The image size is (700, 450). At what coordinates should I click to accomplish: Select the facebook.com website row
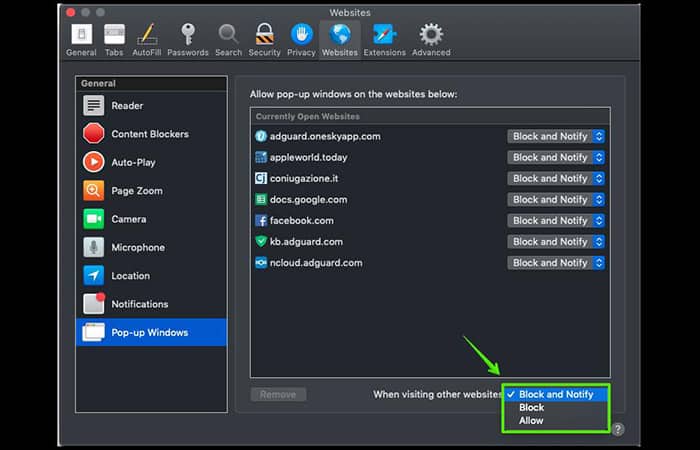[430, 221]
